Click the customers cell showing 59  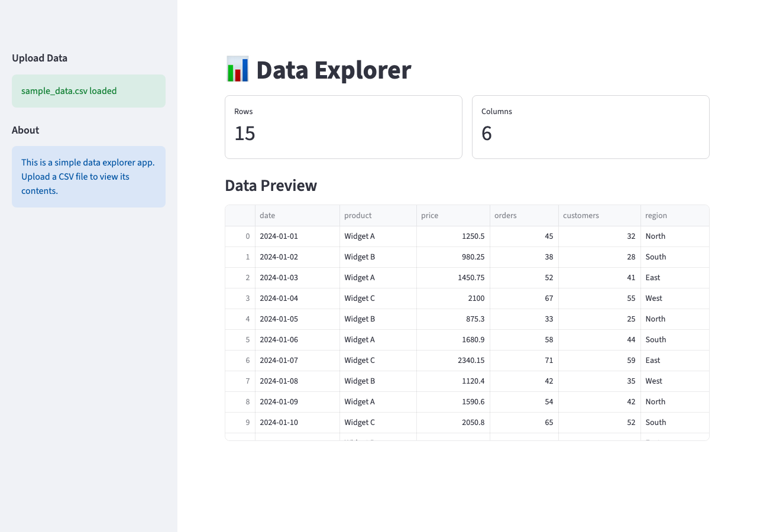coord(630,361)
